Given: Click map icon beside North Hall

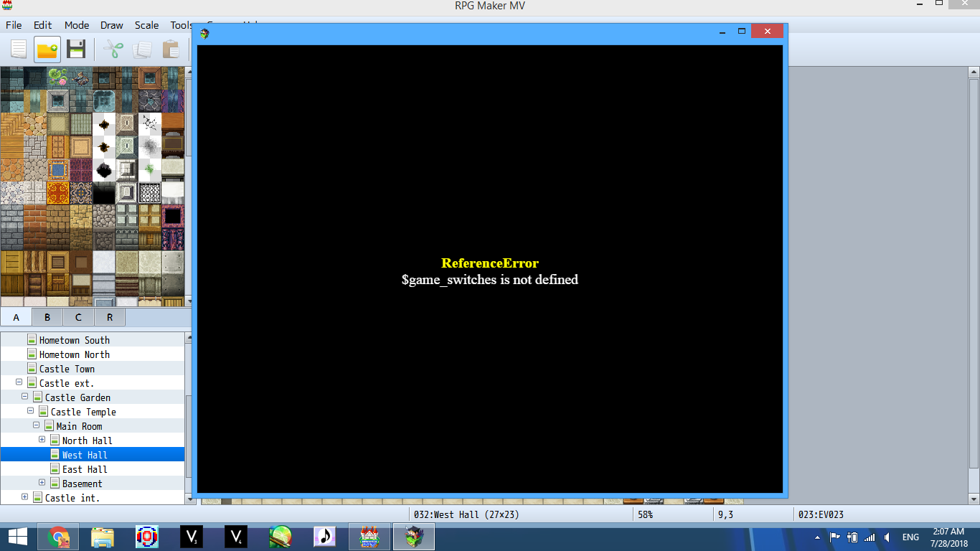Looking at the screenshot, I should [55, 441].
